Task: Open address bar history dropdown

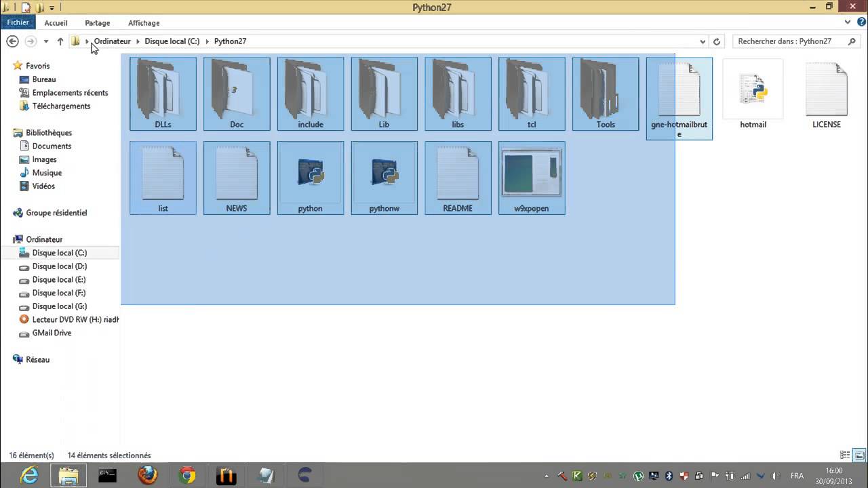Action: [x=703, y=41]
